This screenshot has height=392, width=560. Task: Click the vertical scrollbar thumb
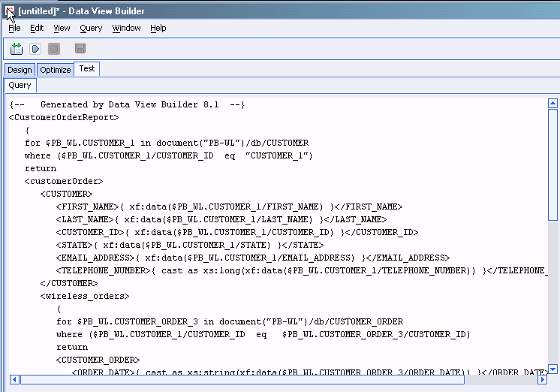(552, 164)
